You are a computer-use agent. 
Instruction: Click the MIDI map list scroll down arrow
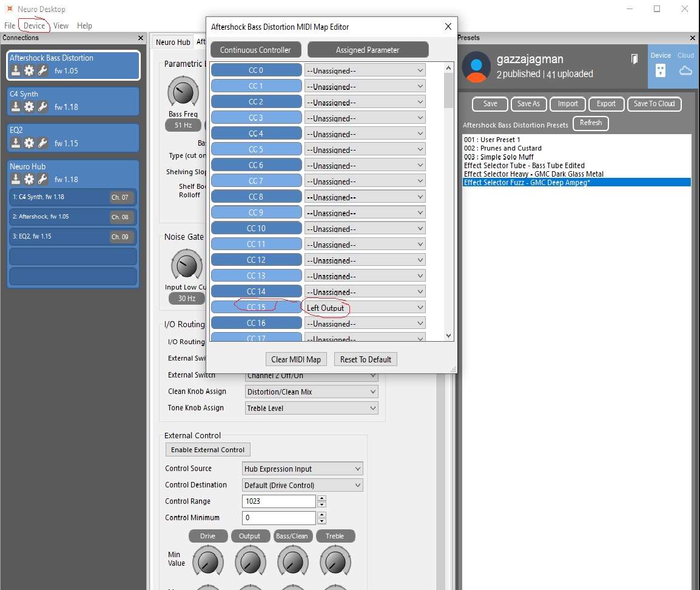coord(448,336)
